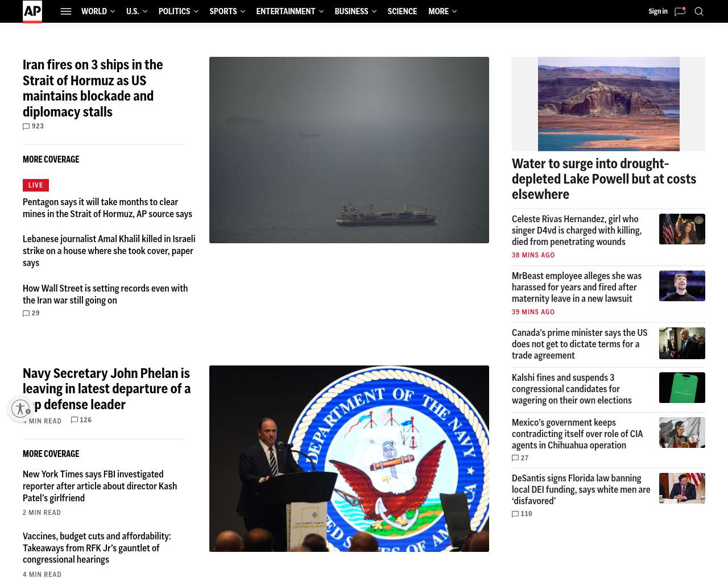This screenshot has width=728, height=582.
Task: Read Canada's prime minister trade agreement story
Action: click(x=580, y=344)
